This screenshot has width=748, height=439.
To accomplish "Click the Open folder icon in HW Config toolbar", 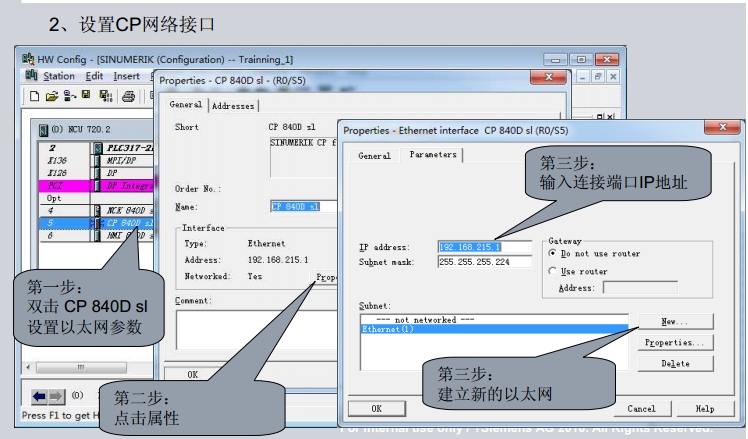I will (52, 96).
